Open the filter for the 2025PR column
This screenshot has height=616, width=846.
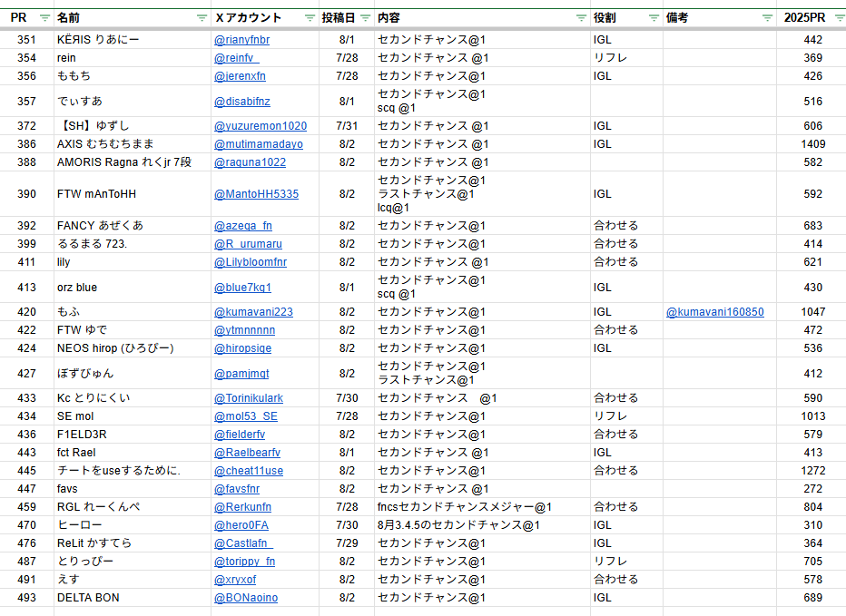(x=840, y=18)
